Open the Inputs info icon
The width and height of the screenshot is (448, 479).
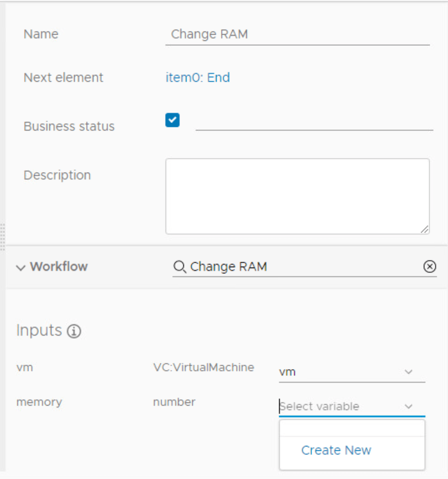pyautogui.click(x=74, y=331)
